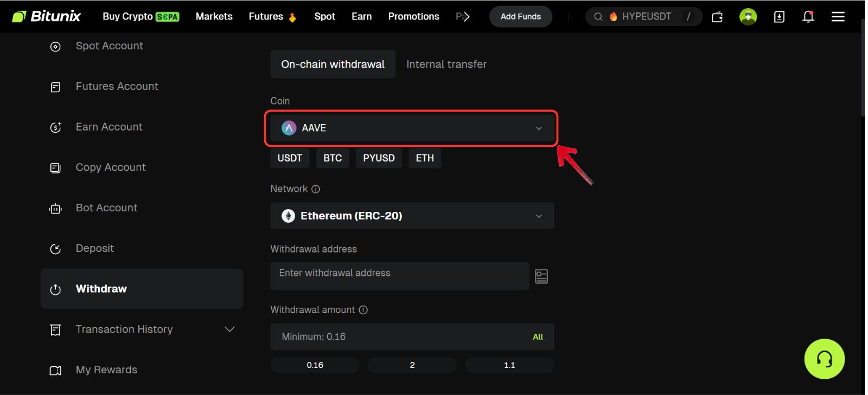The height and width of the screenshot is (395, 868).
Task: Open live support headset chat
Action: (x=824, y=359)
